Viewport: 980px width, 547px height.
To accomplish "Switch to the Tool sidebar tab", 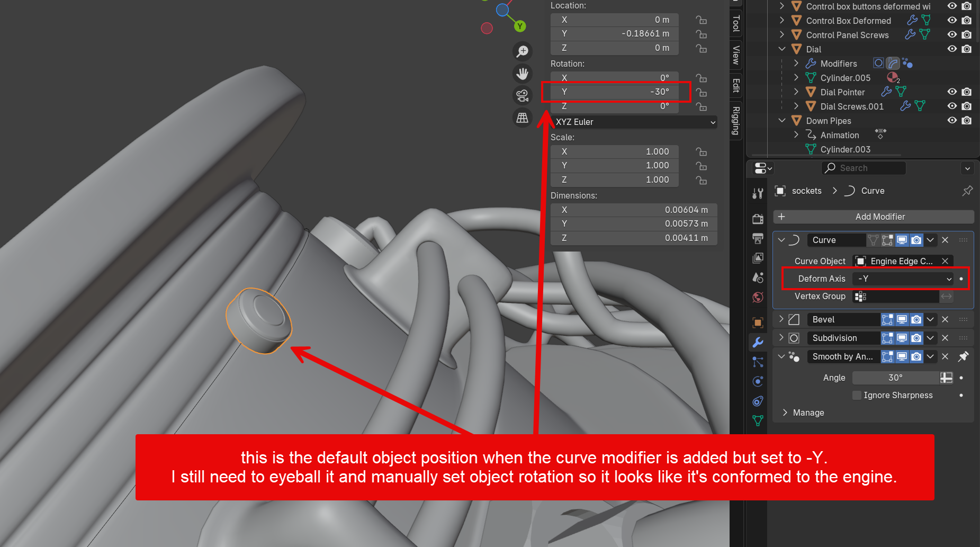I will tap(735, 24).
